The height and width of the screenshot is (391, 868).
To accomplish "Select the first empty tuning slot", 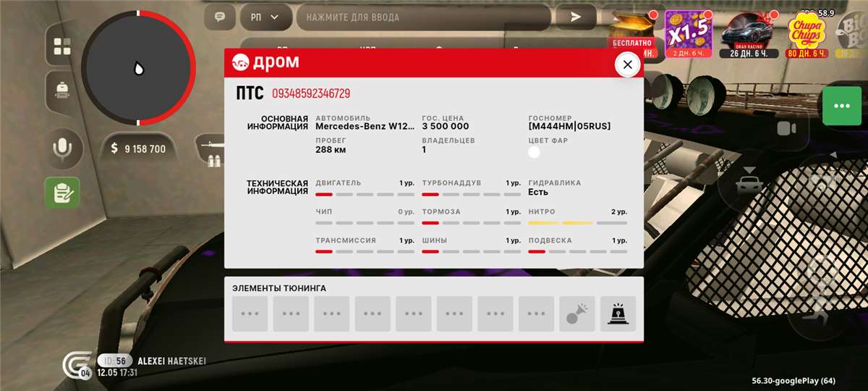I will [x=250, y=314].
